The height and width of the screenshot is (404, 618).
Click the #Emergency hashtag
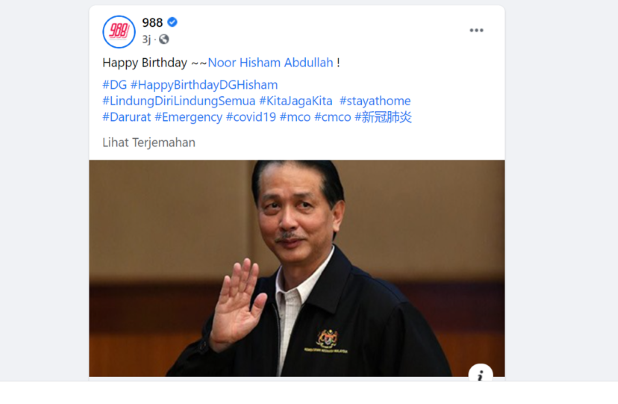pos(188,117)
